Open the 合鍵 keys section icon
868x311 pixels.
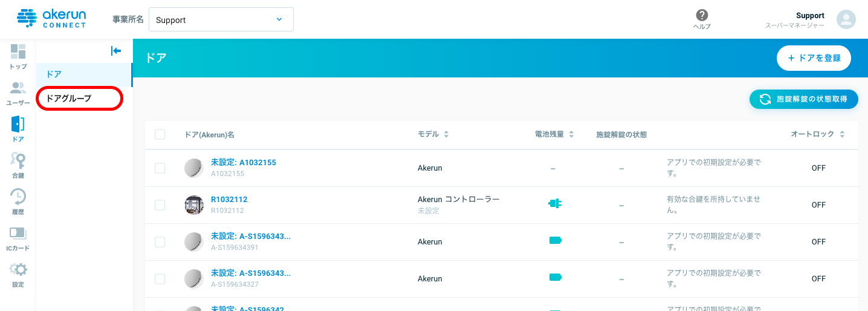(18, 160)
